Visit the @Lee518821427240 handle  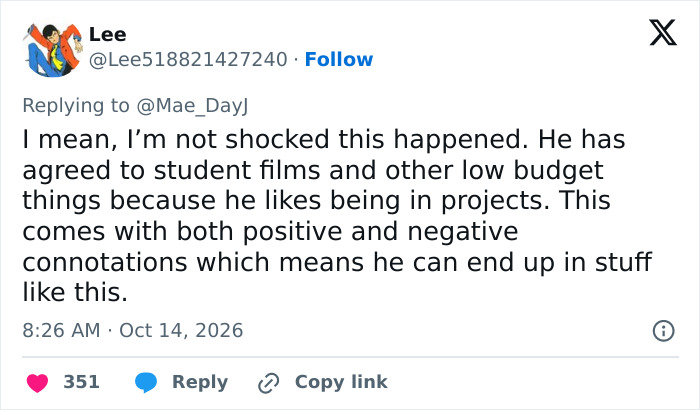click(188, 59)
